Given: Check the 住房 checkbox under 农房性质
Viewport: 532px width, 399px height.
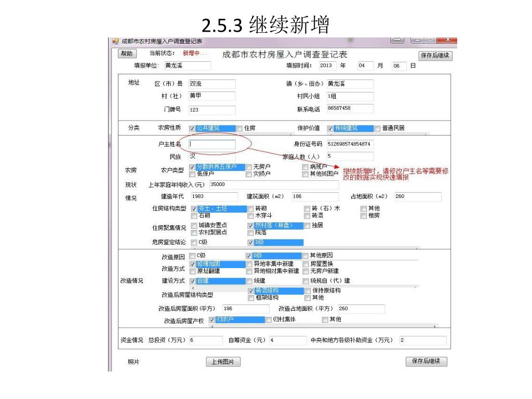Looking at the screenshot, I should pyautogui.click(x=239, y=128).
